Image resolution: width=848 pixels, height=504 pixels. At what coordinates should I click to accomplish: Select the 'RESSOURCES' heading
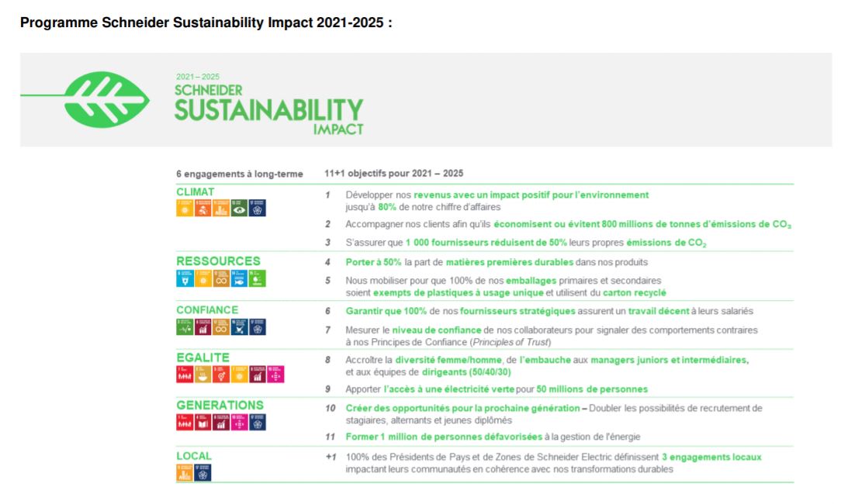point(219,261)
